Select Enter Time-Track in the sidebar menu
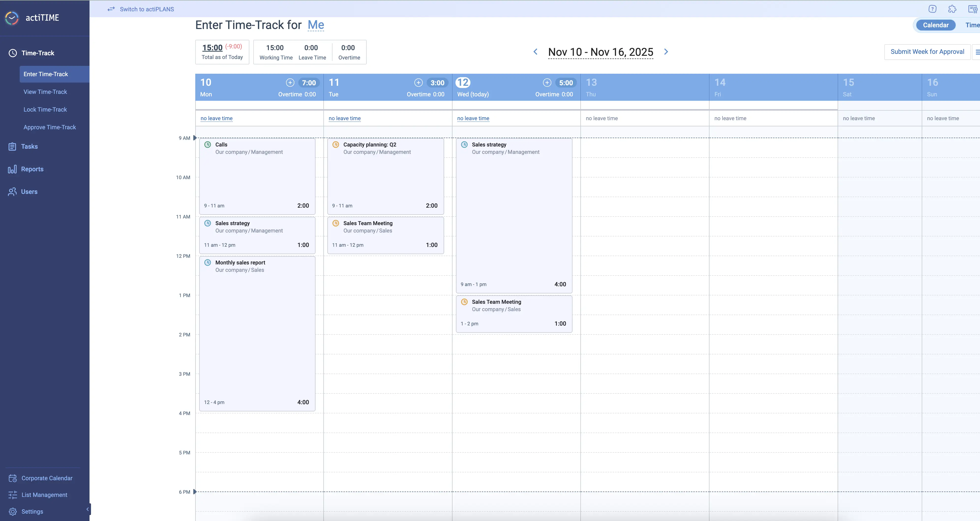Viewport: 980px width, 521px height. coord(46,74)
